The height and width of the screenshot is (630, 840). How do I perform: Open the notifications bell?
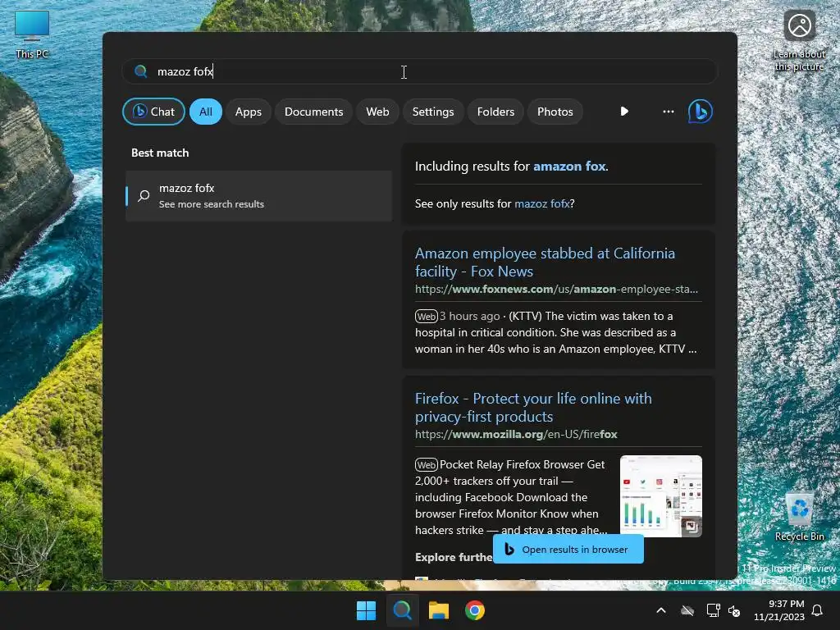[818, 610]
